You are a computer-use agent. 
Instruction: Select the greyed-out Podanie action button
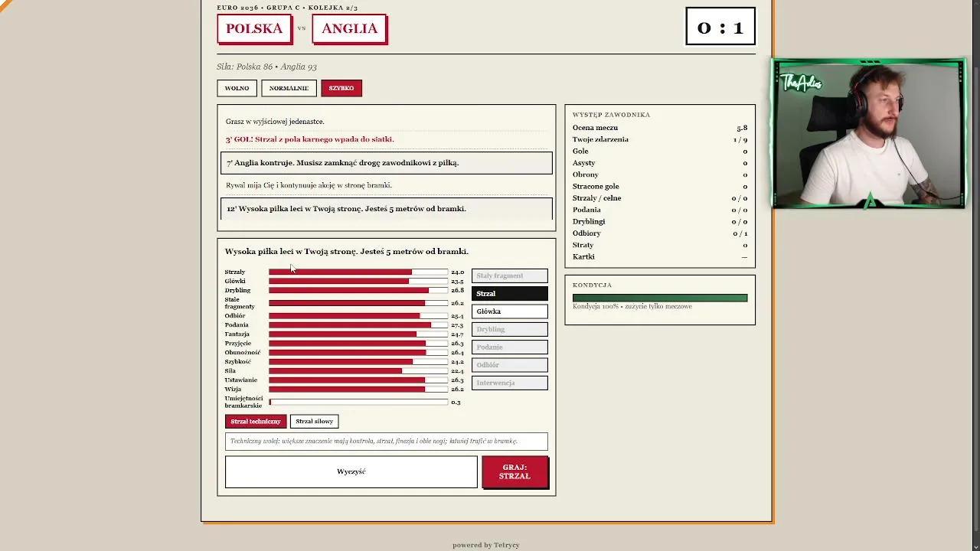click(x=509, y=347)
